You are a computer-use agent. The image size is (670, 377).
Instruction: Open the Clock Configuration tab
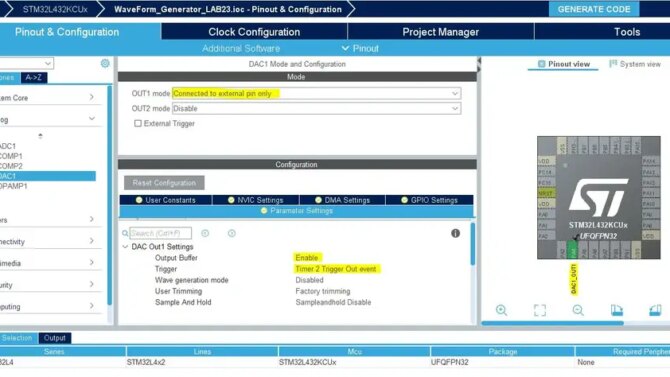(x=254, y=32)
